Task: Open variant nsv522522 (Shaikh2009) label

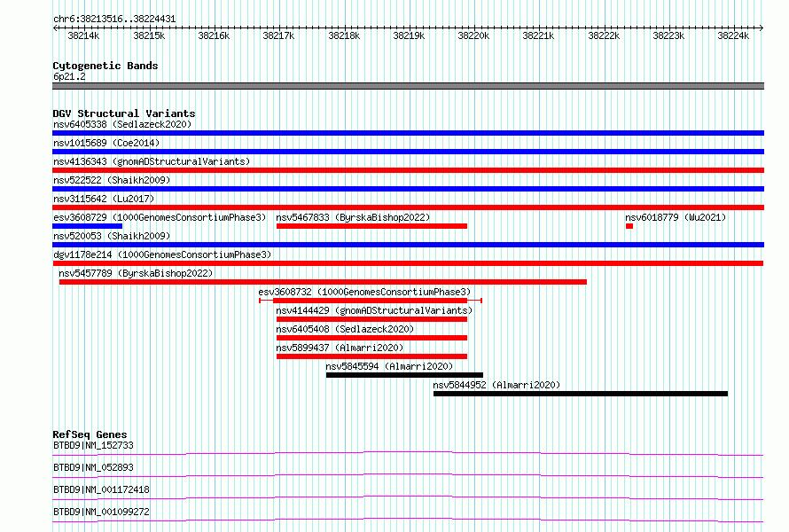Action: 112,180
